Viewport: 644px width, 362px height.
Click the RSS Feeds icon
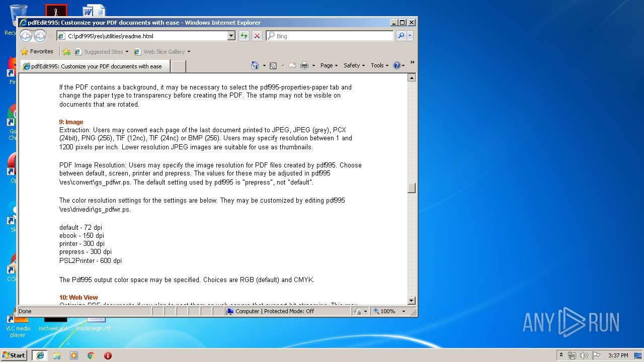(x=273, y=65)
